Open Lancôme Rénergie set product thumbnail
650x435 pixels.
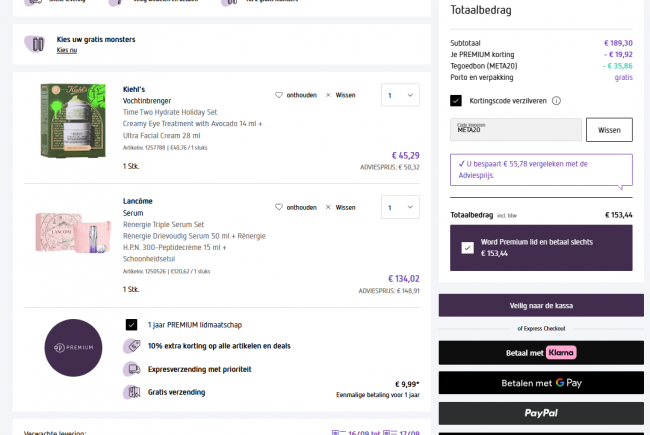point(73,232)
